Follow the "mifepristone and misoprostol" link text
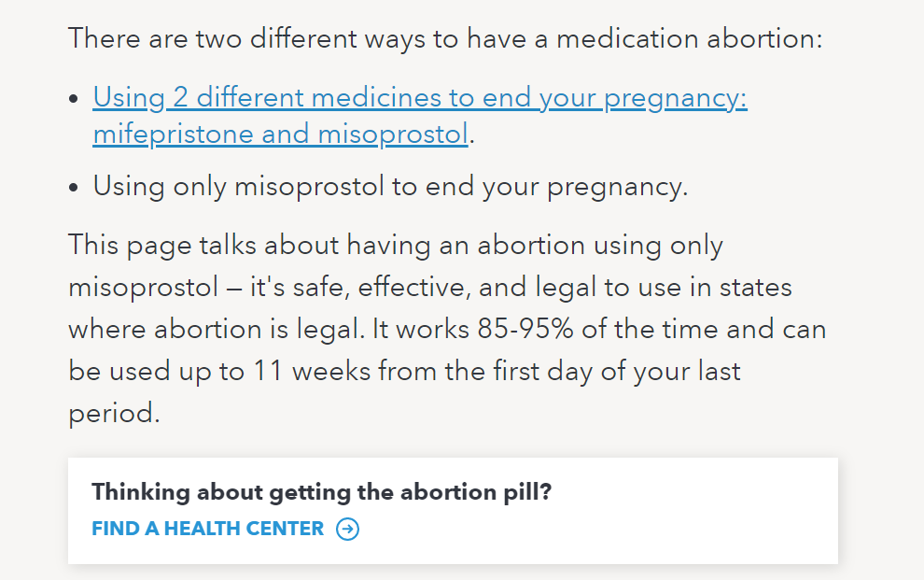 coord(280,134)
